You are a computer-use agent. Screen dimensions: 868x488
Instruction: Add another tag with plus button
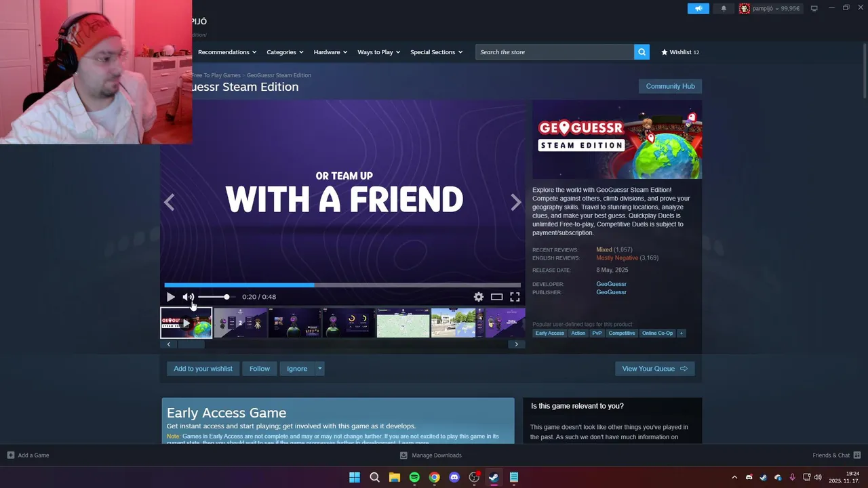681,333
